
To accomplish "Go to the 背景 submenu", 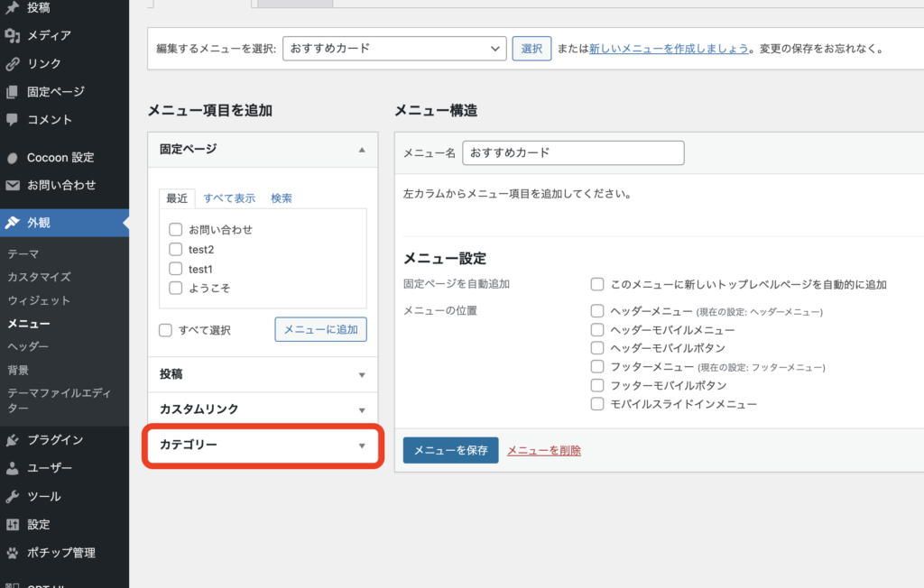I will [18, 370].
